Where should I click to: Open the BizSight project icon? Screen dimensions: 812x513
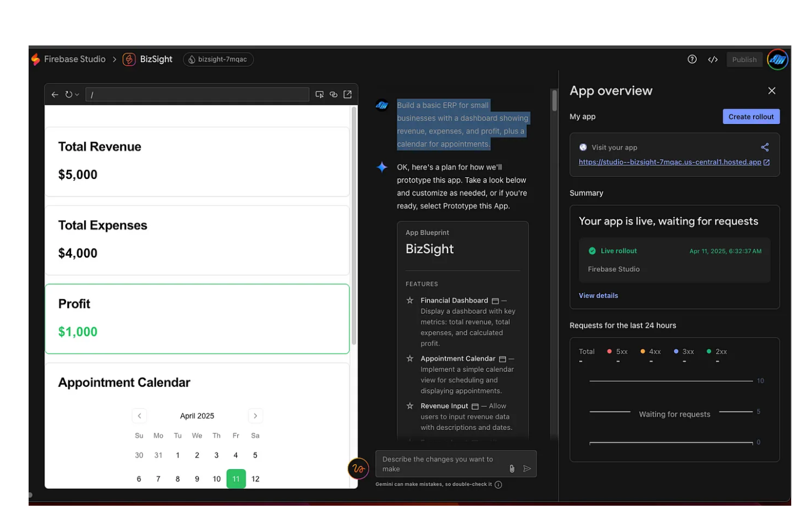pyautogui.click(x=129, y=59)
